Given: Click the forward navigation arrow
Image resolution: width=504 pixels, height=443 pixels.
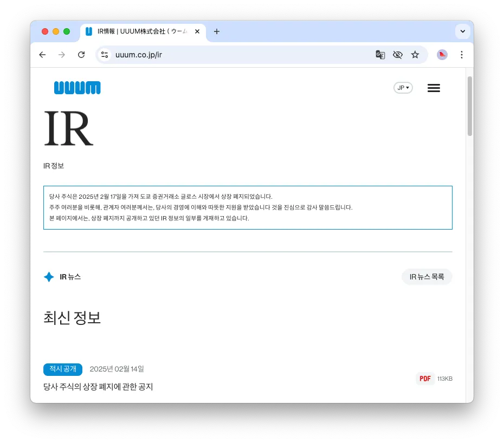Looking at the screenshot, I should tap(62, 55).
